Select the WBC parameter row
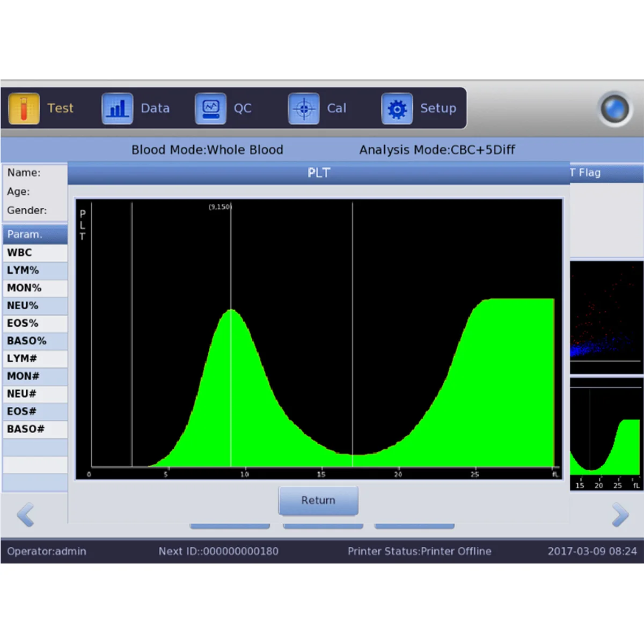The width and height of the screenshot is (644, 644). coord(35,253)
